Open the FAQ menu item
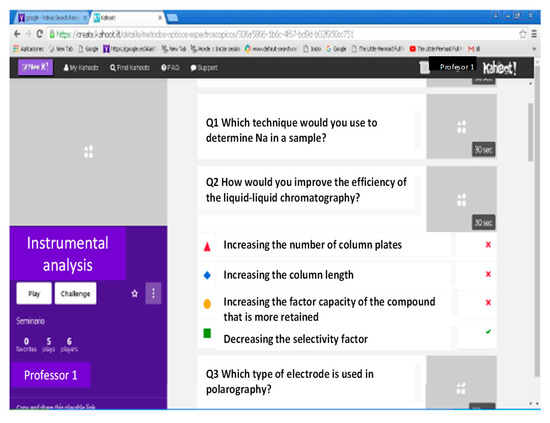Image resolution: width=550 pixels, height=423 pixels. [x=170, y=67]
